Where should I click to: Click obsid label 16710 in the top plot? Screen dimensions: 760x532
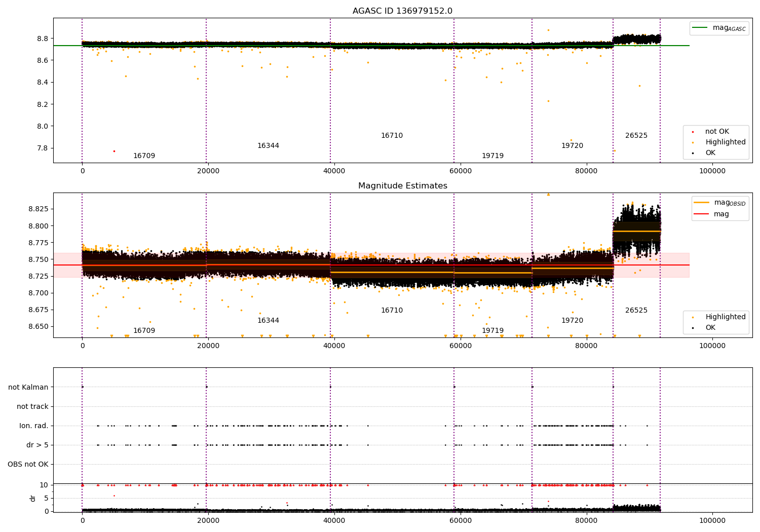(x=392, y=136)
